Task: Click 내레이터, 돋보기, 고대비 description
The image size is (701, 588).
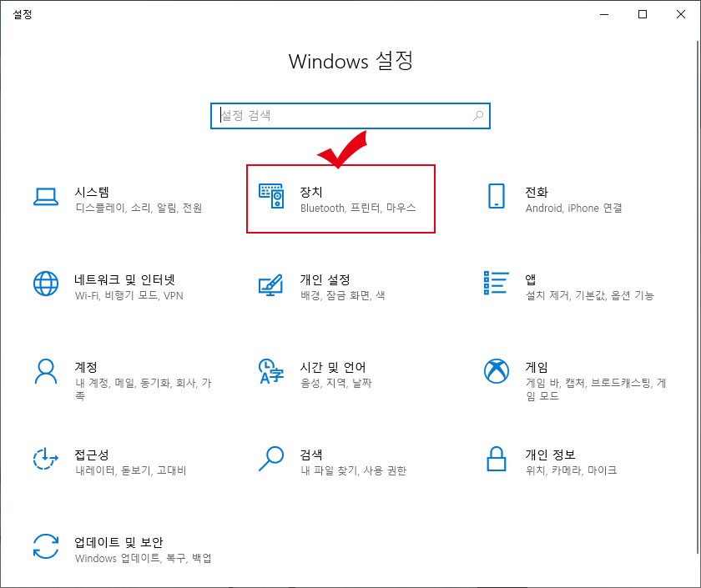Action: (x=130, y=470)
